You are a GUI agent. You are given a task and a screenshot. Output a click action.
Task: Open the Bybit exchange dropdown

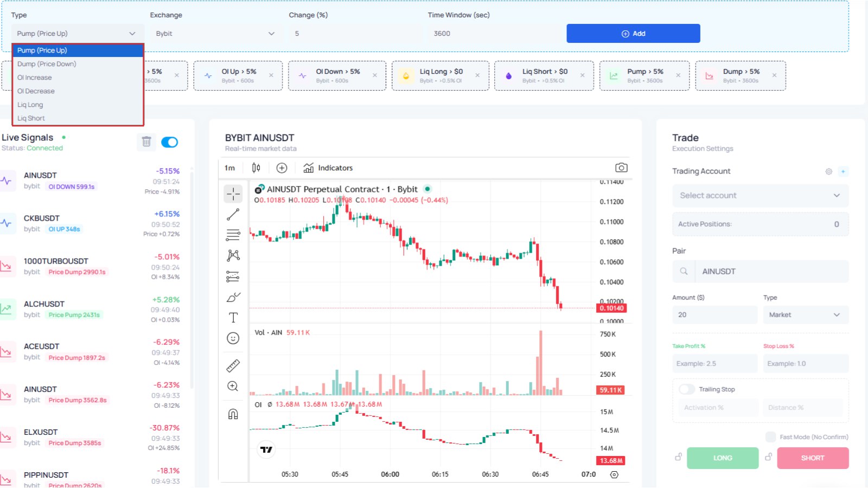216,34
